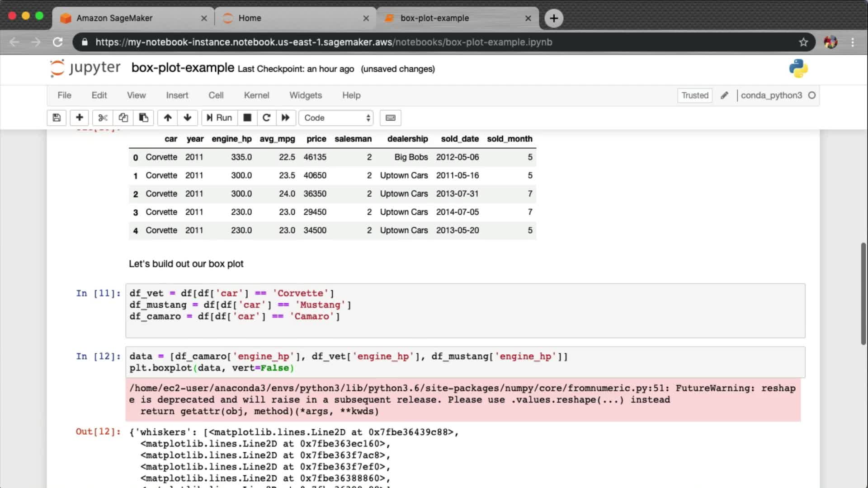Toggle the Trusted notebook indicator
Screen dimensions: 868x488
(695, 95)
